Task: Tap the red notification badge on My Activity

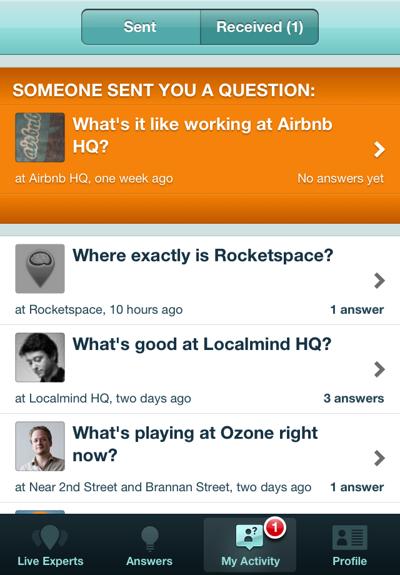Action: point(275,528)
